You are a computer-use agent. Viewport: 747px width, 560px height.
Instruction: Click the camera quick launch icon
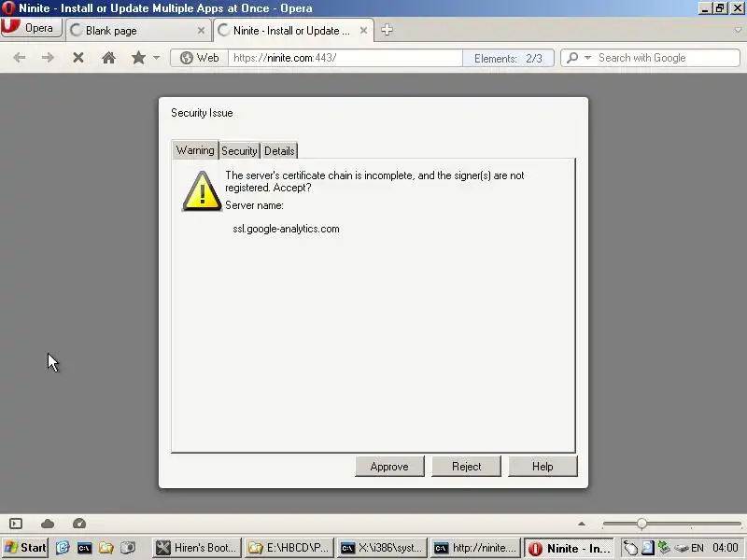[128, 548]
